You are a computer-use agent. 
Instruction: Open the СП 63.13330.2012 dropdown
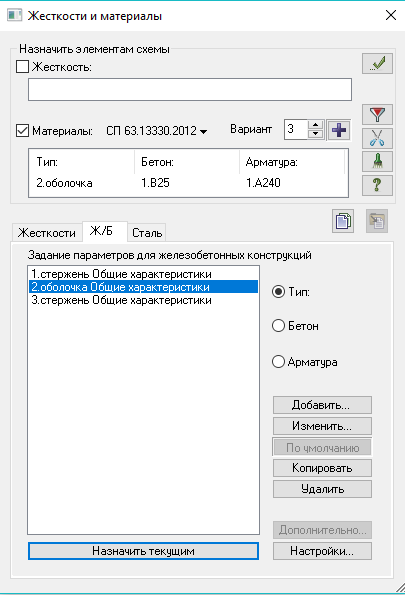[156, 131]
